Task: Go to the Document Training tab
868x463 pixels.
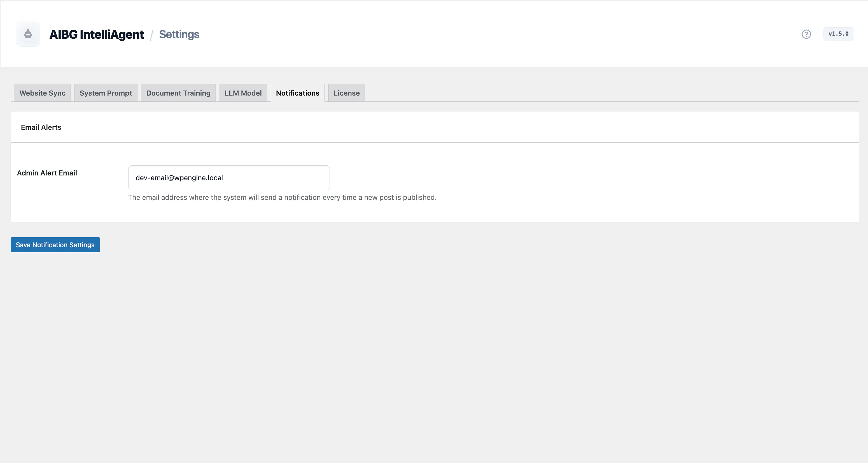Action: click(178, 93)
